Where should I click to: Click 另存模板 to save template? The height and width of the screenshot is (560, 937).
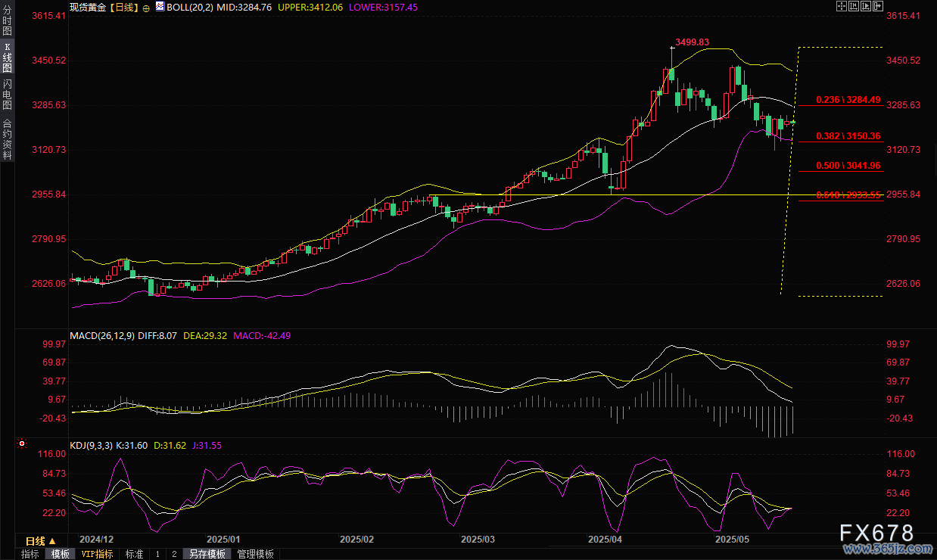click(x=207, y=554)
